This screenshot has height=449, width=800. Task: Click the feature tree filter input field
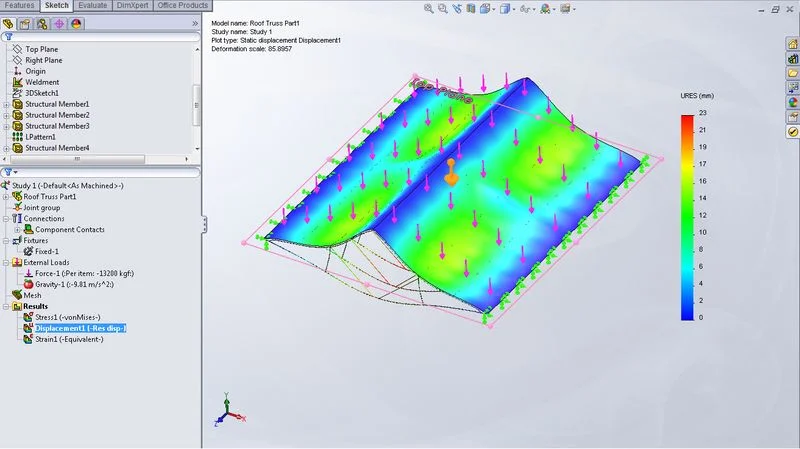[x=100, y=37]
